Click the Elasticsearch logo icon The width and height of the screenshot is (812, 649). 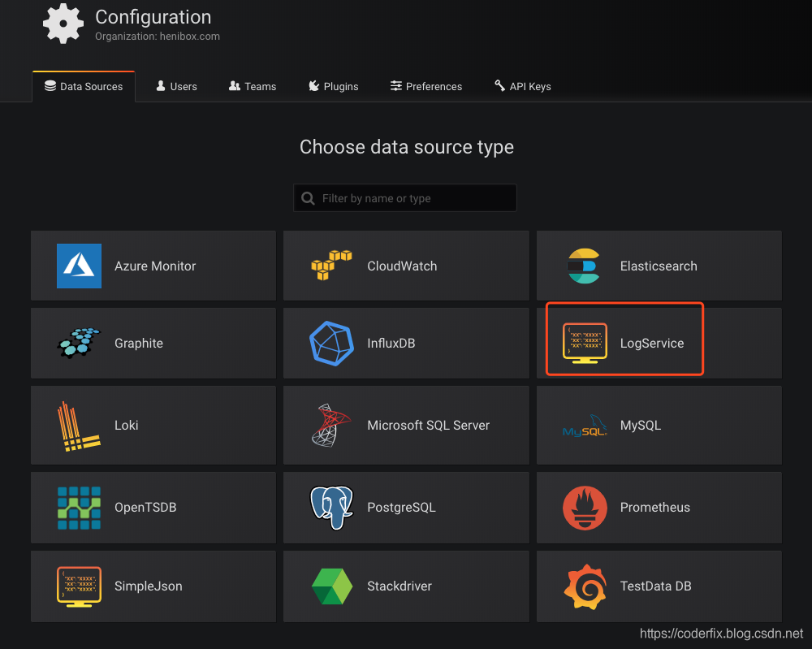(x=584, y=266)
